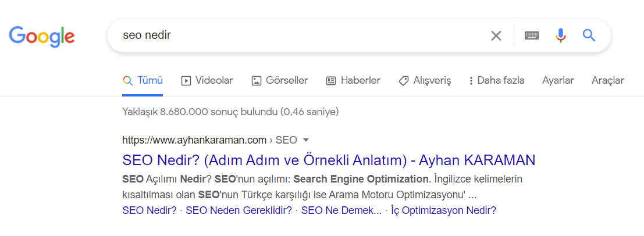Follow the İç Optimizasyon Nedir? sitelink

(443, 211)
